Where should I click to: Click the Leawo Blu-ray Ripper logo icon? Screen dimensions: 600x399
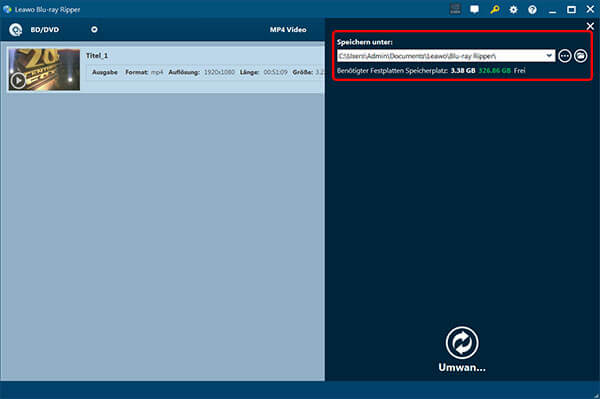[7, 9]
